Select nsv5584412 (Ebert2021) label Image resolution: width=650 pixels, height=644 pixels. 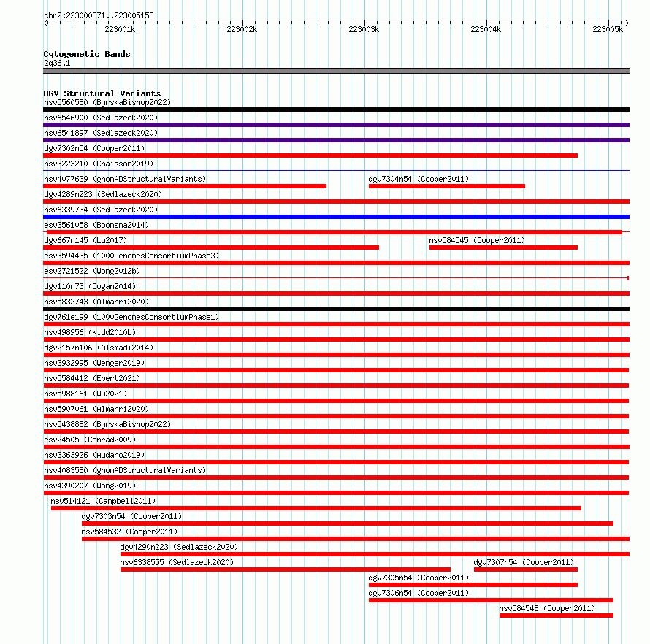[93, 378]
